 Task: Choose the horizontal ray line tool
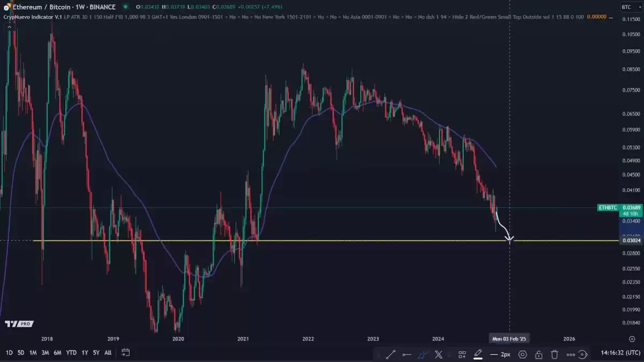[x=407, y=354]
